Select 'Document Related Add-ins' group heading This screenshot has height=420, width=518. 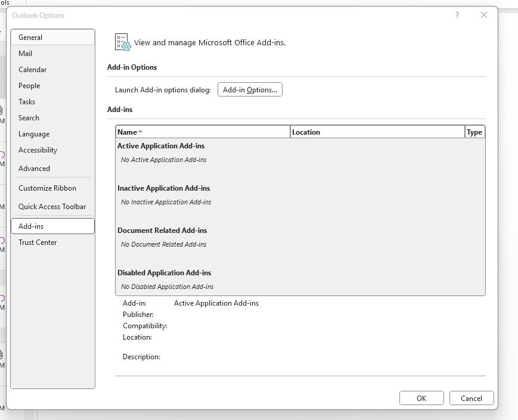click(162, 231)
